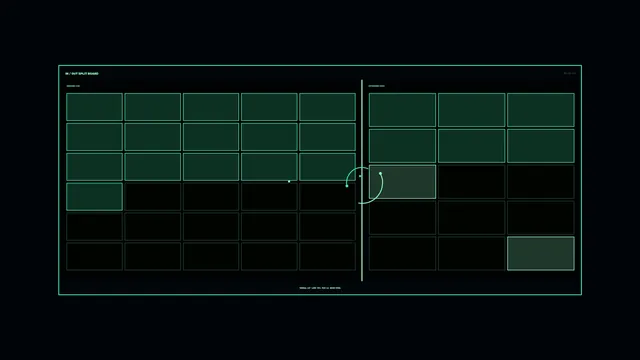The width and height of the screenshot is (640, 360).
Task: Click the small label above the right grid
Action: point(377,86)
